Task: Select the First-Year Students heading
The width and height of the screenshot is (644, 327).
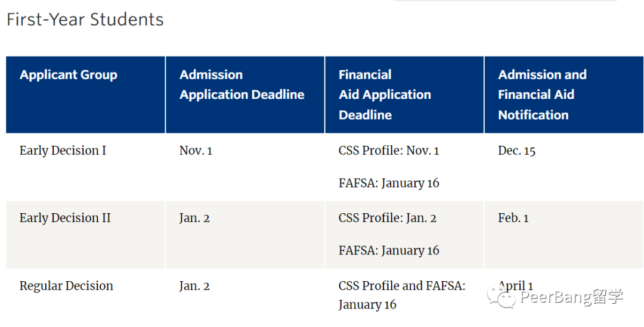Action: tap(85, 19)
